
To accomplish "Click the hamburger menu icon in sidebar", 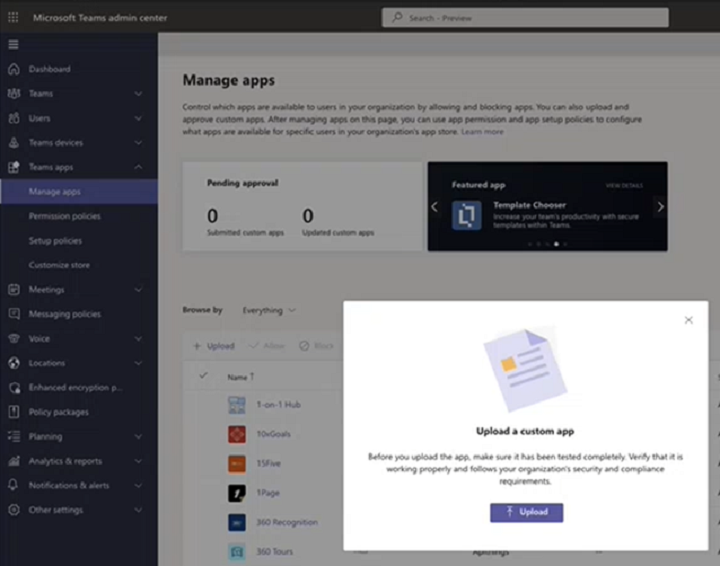I will [13, 45].
